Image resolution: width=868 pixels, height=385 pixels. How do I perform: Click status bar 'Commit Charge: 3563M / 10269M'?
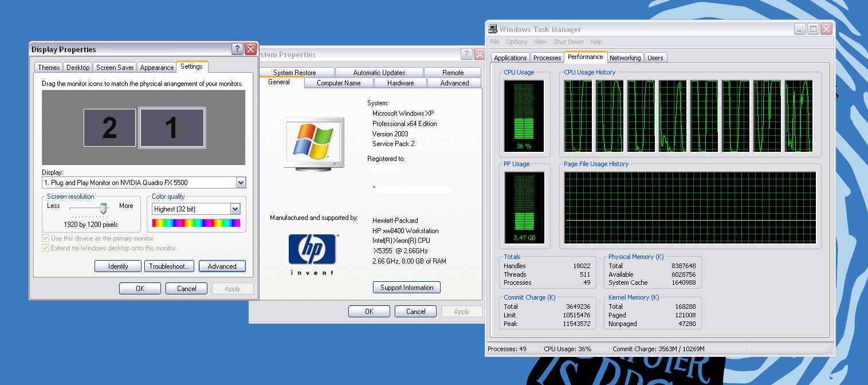658,349
